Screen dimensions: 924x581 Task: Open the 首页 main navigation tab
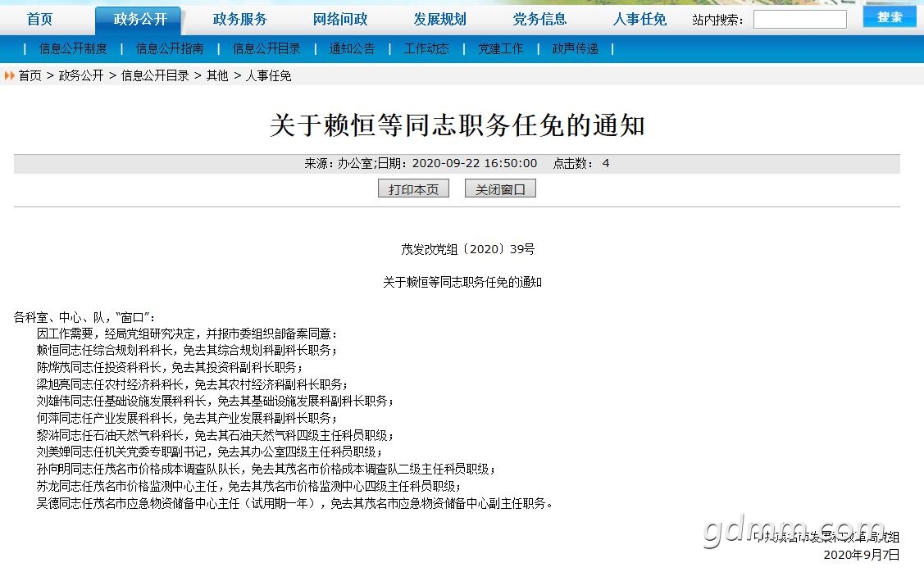pos(39,20)
